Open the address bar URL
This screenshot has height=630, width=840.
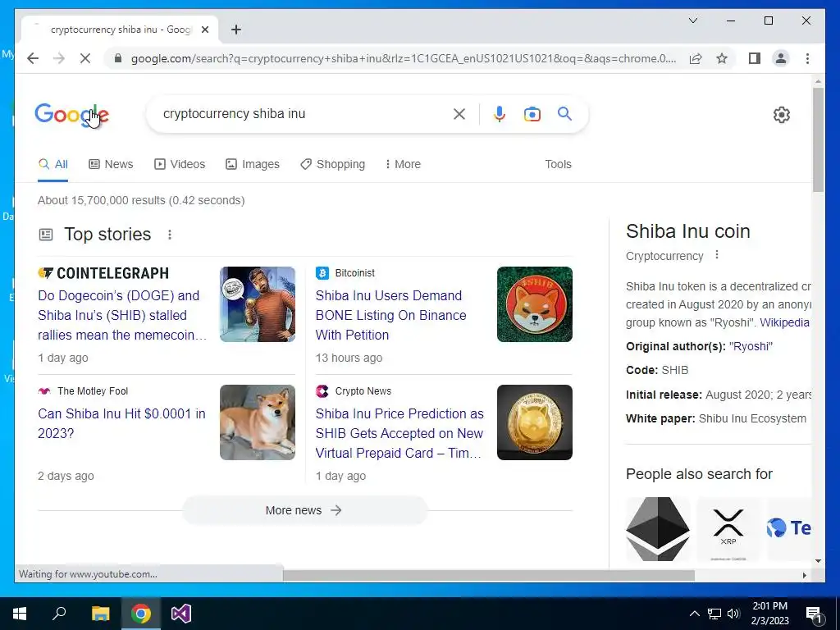pyautogui.click(x=403, y=58)
